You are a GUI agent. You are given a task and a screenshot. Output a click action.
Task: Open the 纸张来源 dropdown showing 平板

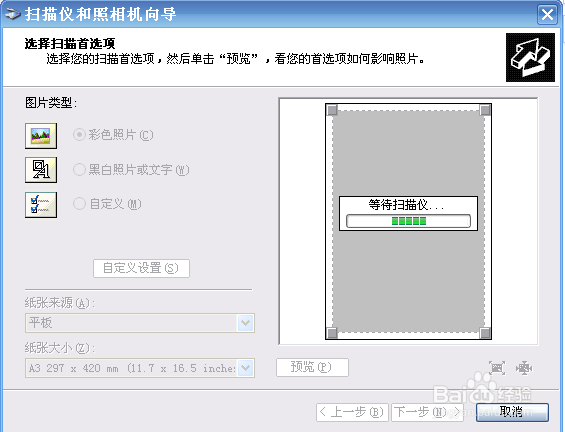tap(140, 323)
